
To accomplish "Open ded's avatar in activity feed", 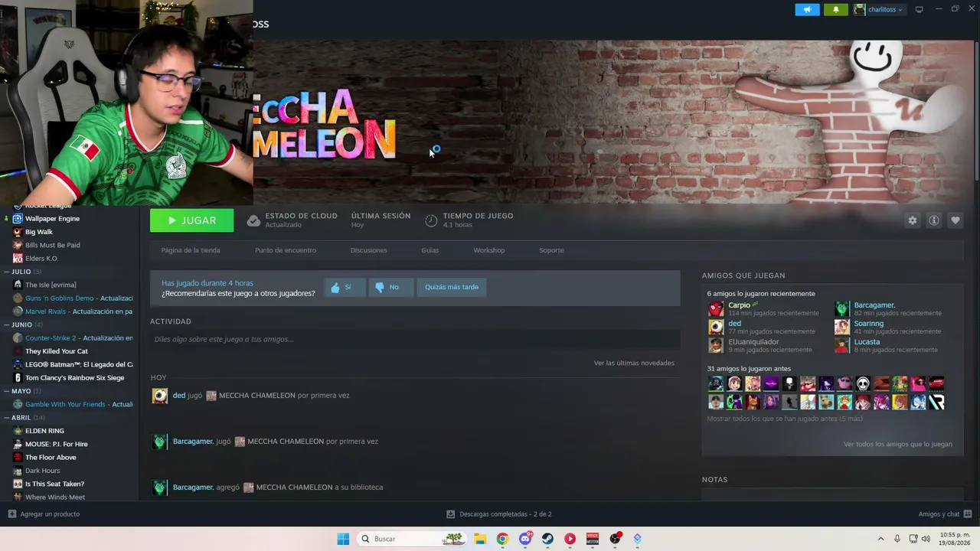I will 160,396.
